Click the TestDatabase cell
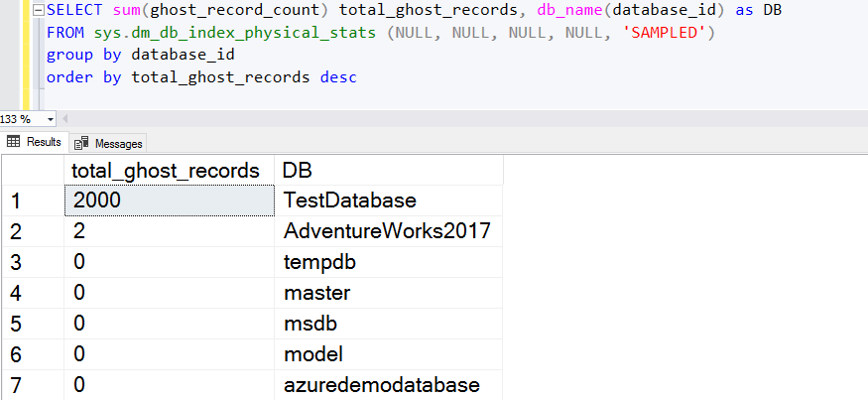 click(349, 200)
